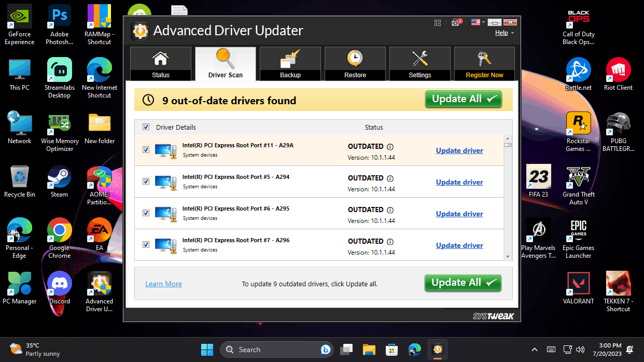Click device icon for Root Port #11 - A29A
Viewport: 644px width, 362px height.
pos(166,150)
